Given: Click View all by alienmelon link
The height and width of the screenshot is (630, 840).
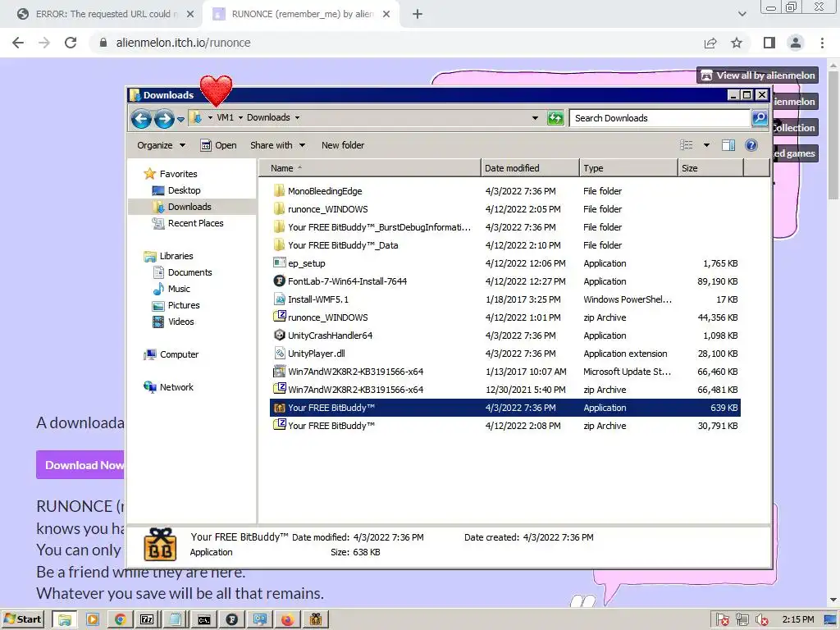Looking at the screenshot, I should 758,75.
